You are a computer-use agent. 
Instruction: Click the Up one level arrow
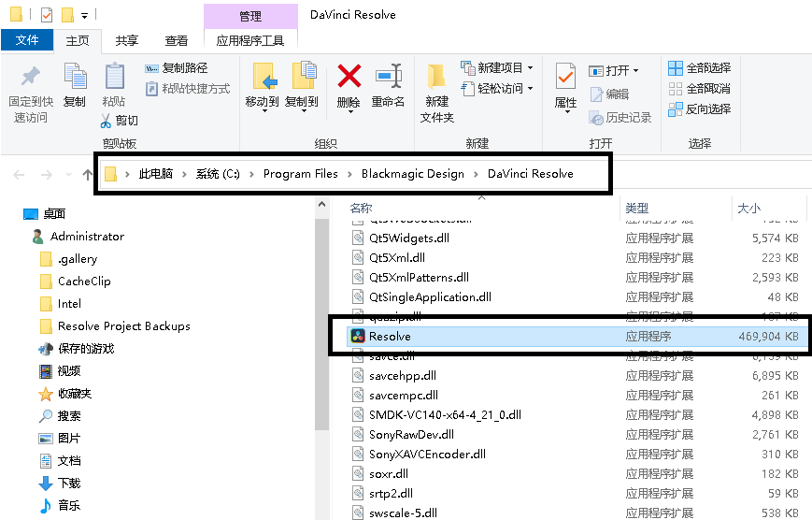click(x=87, y=175)
